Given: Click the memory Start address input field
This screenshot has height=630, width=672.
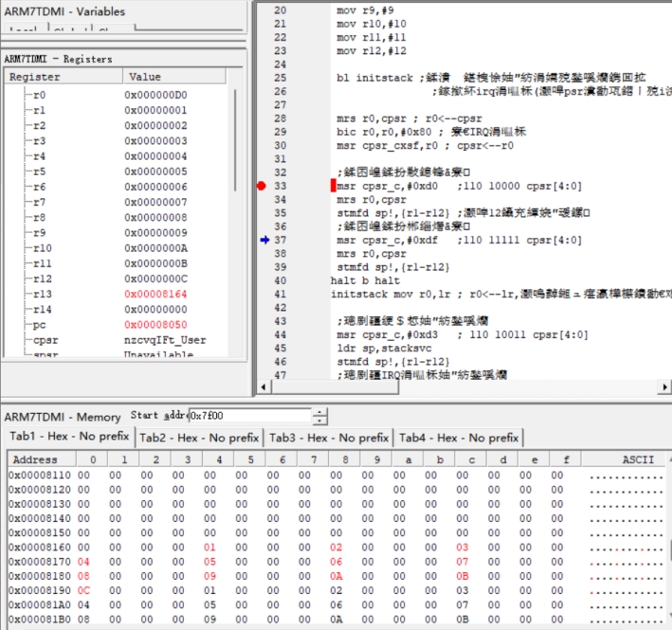Looking at the screenshot, I should tap(250, 416).
